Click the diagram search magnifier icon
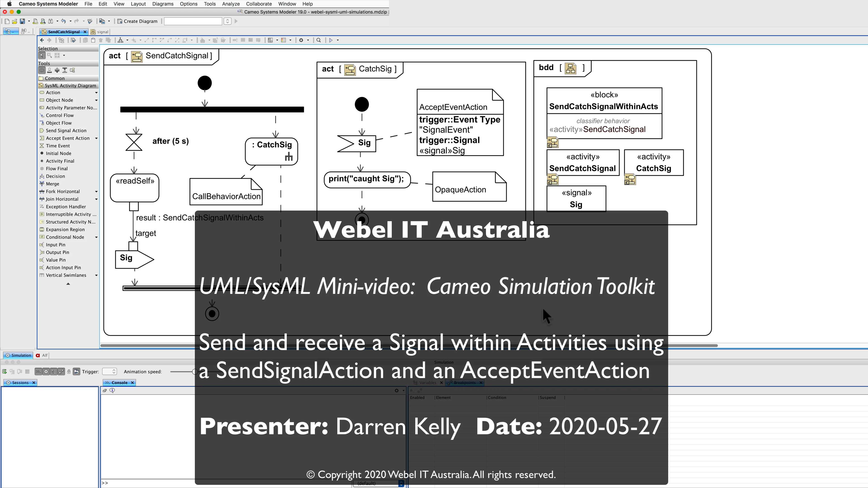This screenshot has height=488, width=868. pyautogui.click(x=318, y=40)
